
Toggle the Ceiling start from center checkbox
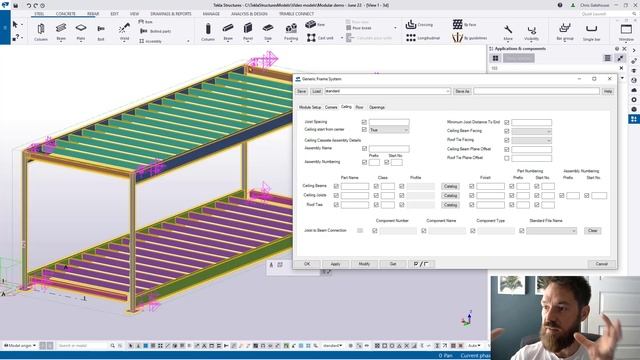tap(364, 129)
